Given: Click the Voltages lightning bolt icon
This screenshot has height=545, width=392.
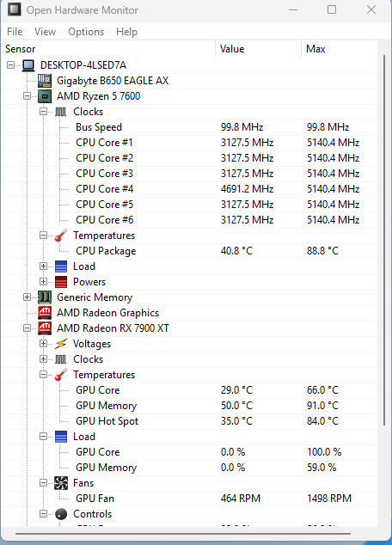Looking at the screenshot, I should click(61, 344).
